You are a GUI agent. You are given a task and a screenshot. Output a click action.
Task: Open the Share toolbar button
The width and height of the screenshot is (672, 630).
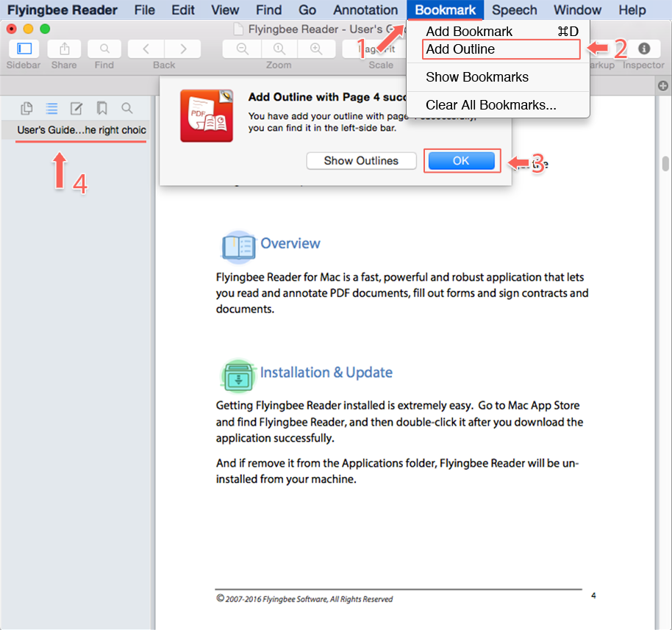click(x=64, y=49)
